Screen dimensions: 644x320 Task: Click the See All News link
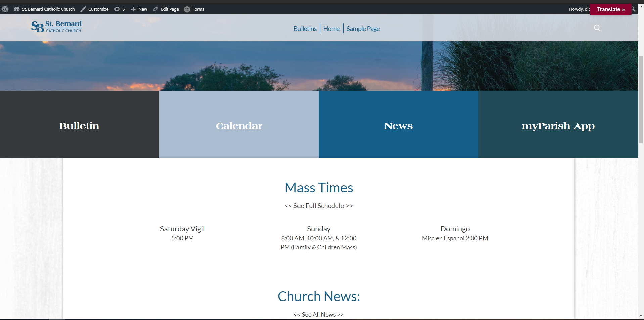(319, 314)
